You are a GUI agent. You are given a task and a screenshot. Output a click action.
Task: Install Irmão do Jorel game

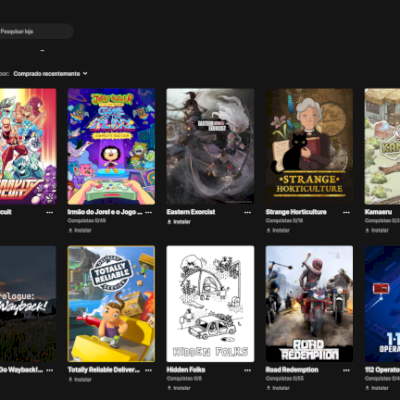tap(80, 230)
